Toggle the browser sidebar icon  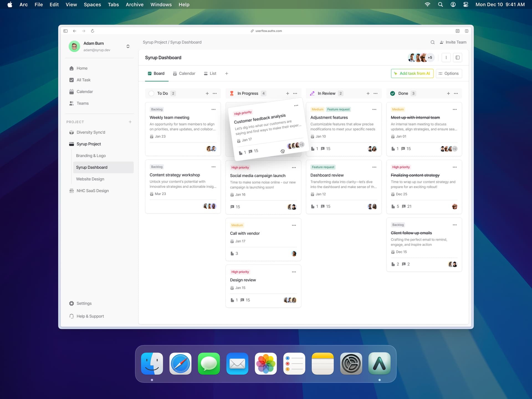(x=65, y=31)
